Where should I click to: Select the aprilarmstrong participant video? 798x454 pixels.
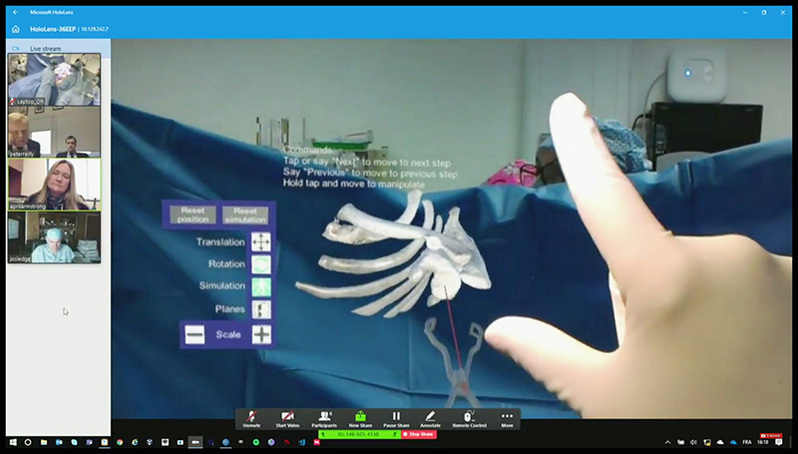(x=54, y=184)
